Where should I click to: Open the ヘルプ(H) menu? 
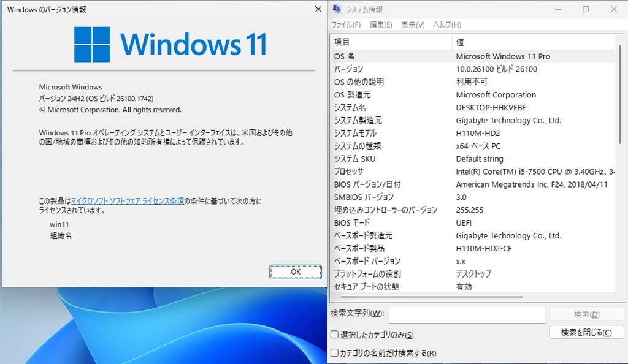point(447,25)
